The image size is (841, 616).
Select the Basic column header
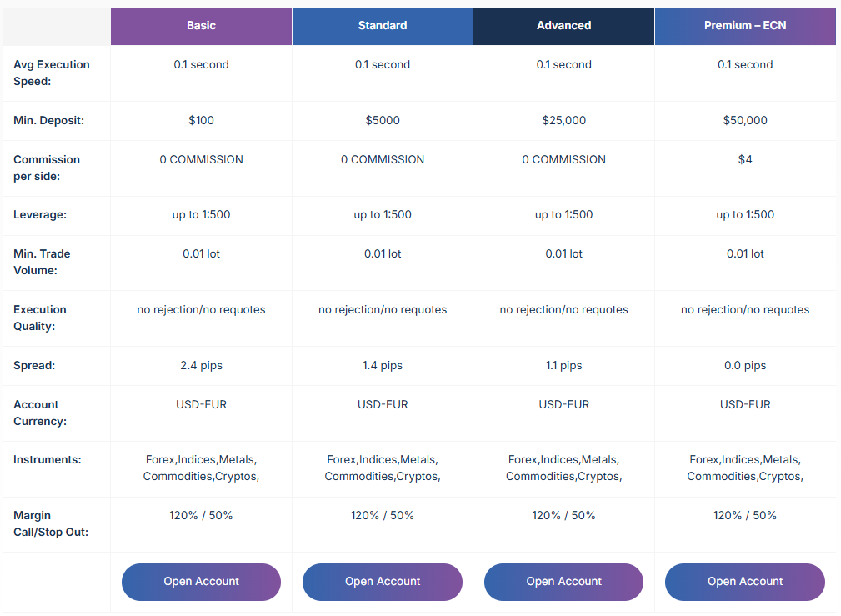[201, 26]
